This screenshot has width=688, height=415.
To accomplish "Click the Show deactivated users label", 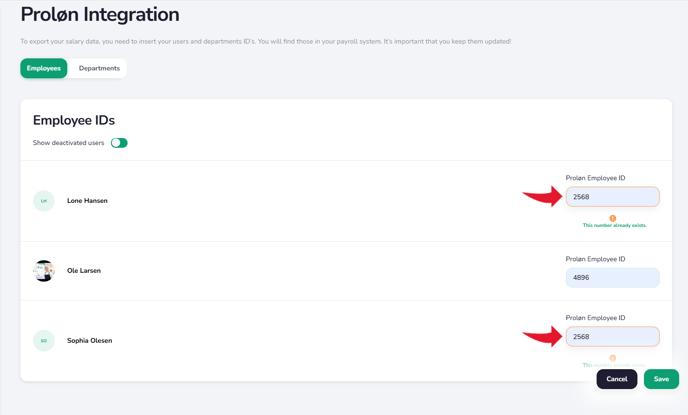I will (68, 143).
